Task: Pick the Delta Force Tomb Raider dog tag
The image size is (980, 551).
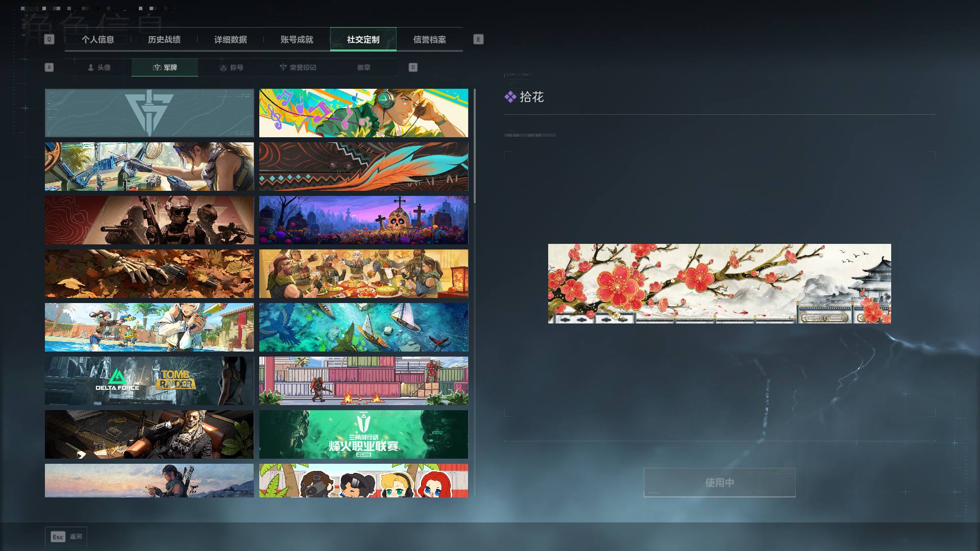Action: pyautogui.click(x=149, y=381)
